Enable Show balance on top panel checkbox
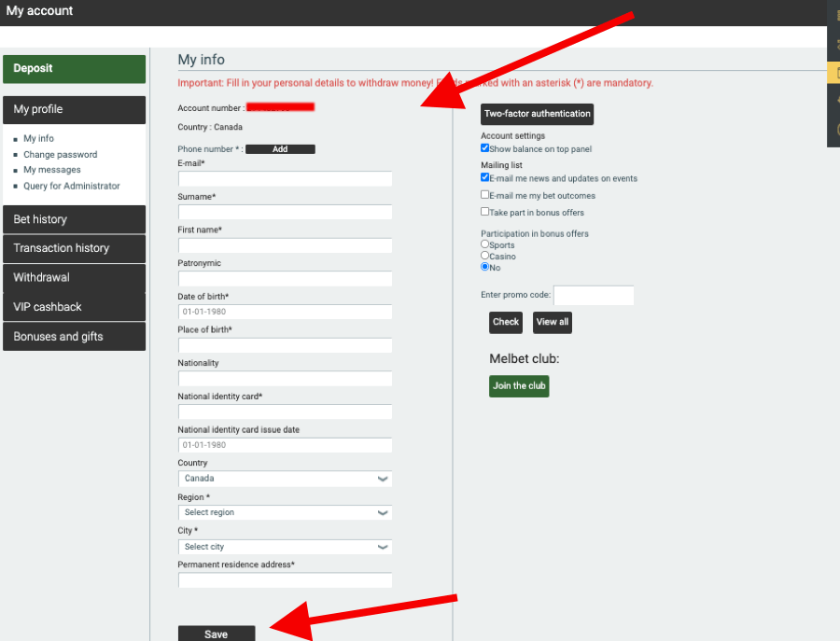The height and width of the screenshot is (641, 840). point(485,148)
